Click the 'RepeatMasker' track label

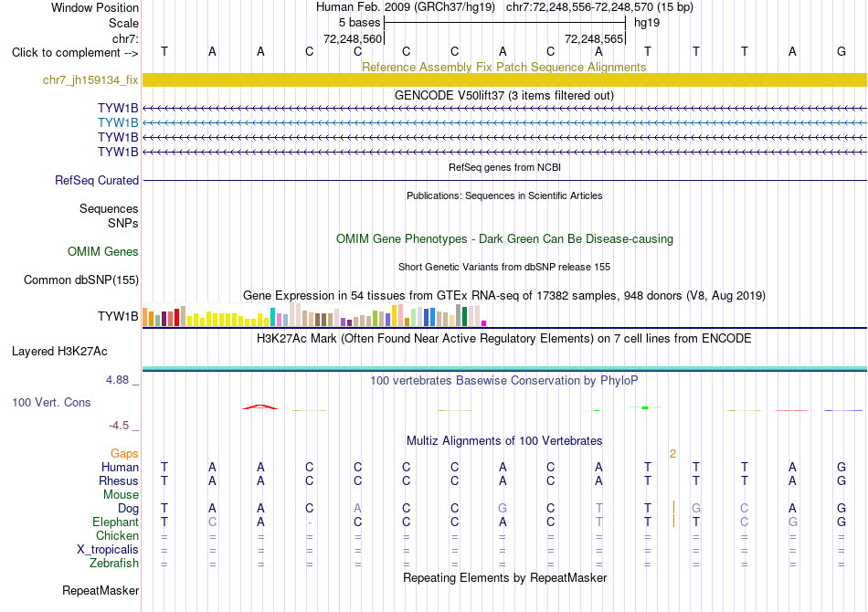(x=101, y=591)
